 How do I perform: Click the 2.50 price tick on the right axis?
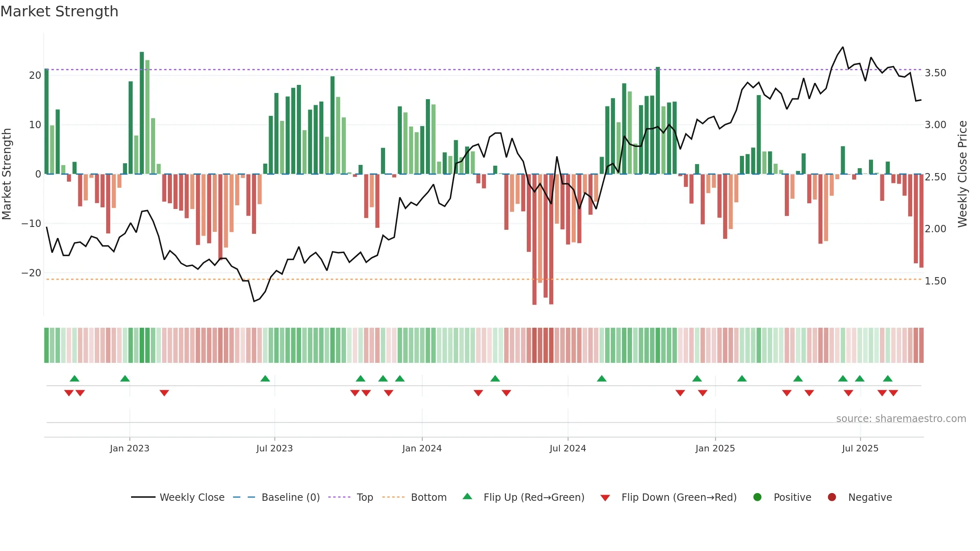[x=935, y=177]
